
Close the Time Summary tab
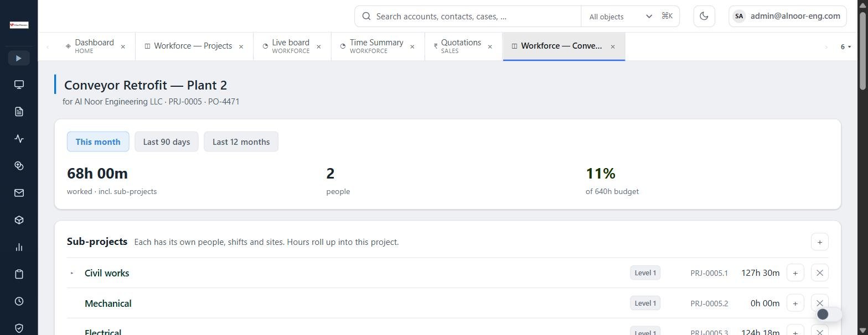(x=412, y=46)
